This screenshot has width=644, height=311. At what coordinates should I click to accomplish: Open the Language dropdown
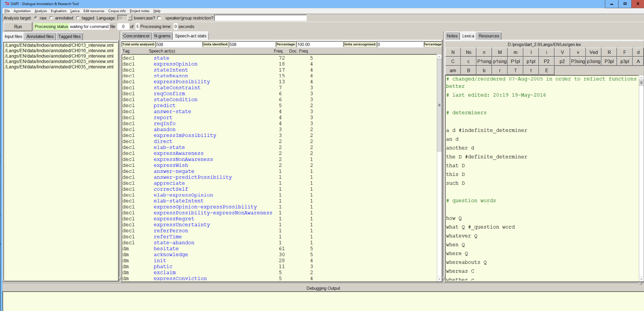(x=130, y=18)
